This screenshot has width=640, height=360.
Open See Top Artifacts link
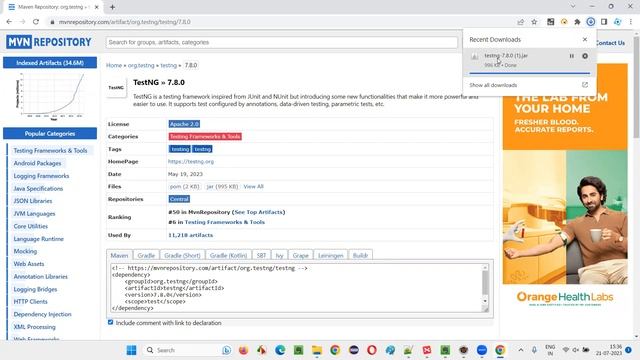point(259,212)
